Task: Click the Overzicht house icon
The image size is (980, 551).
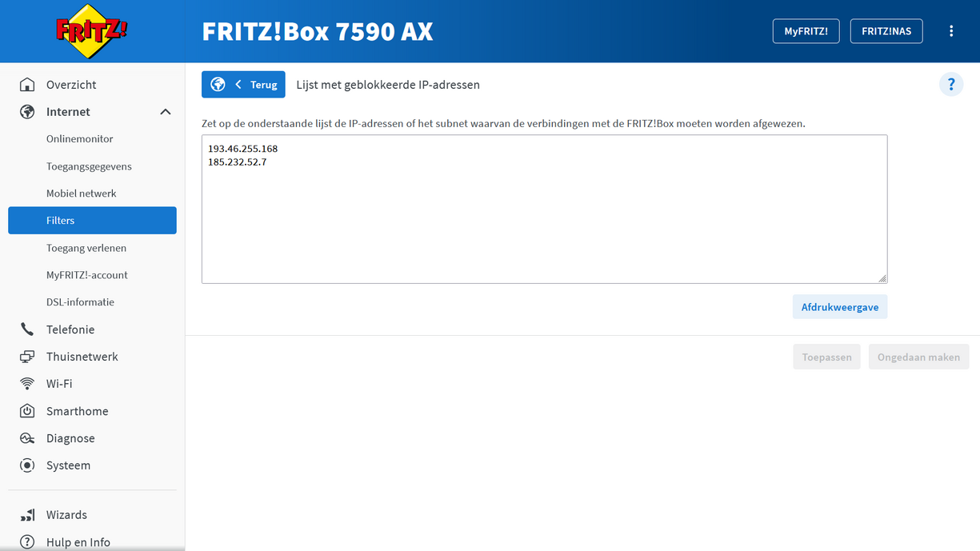Action: tap(27, 85)
